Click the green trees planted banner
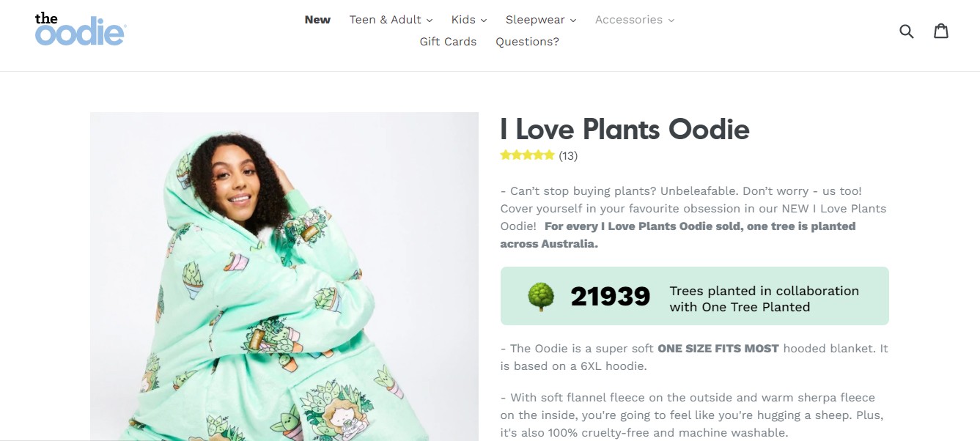 pyautogui.click(x=694, y=295)
